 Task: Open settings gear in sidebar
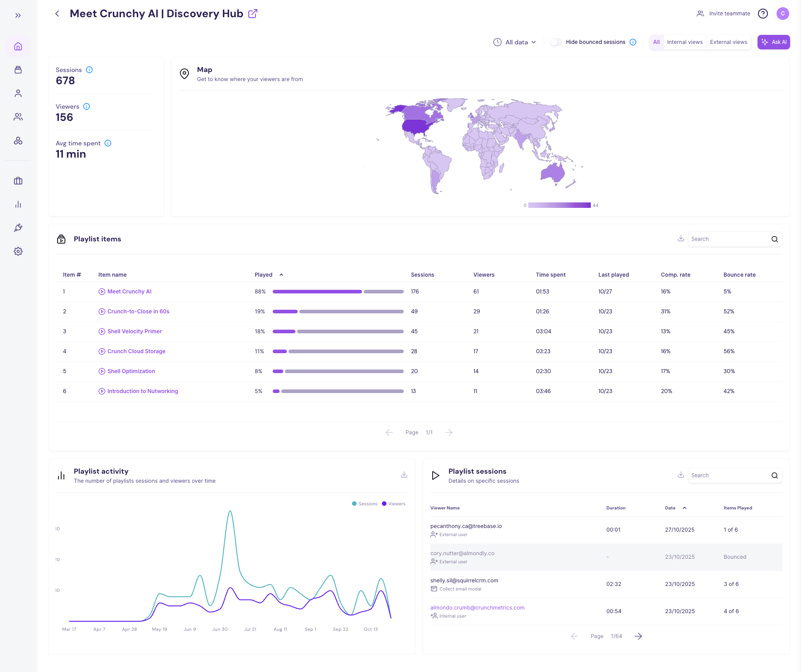pyautogui.click(x=18, y=251)
